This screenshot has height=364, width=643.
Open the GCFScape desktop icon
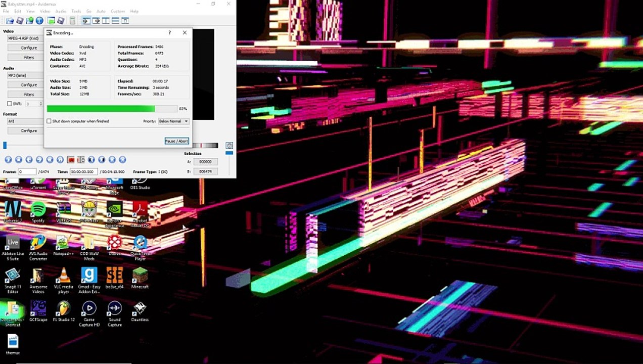coord(38,311)
